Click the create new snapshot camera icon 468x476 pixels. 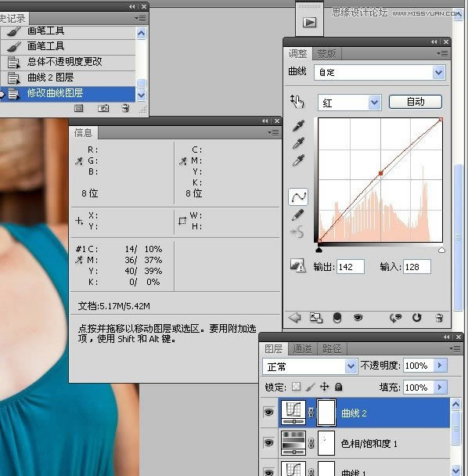coord(103,108)
